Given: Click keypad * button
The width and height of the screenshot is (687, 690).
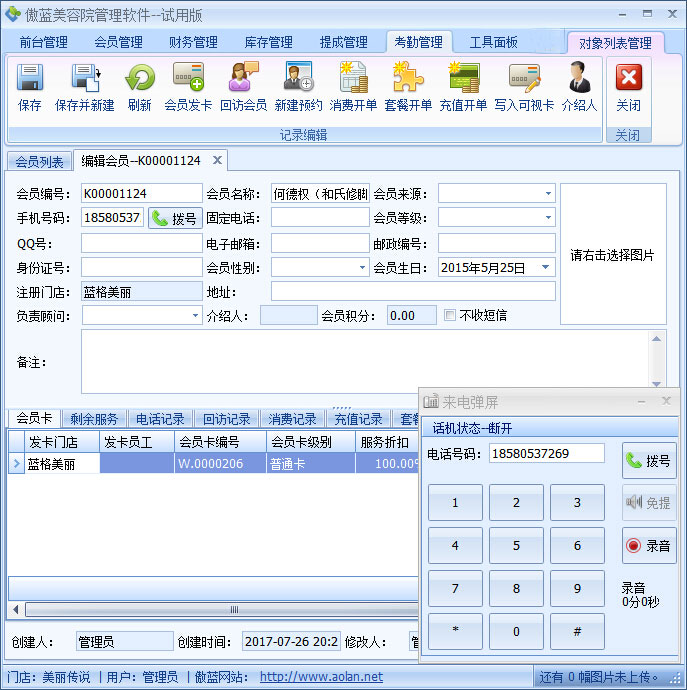Looking at the screenshot, I should (455, 631).
